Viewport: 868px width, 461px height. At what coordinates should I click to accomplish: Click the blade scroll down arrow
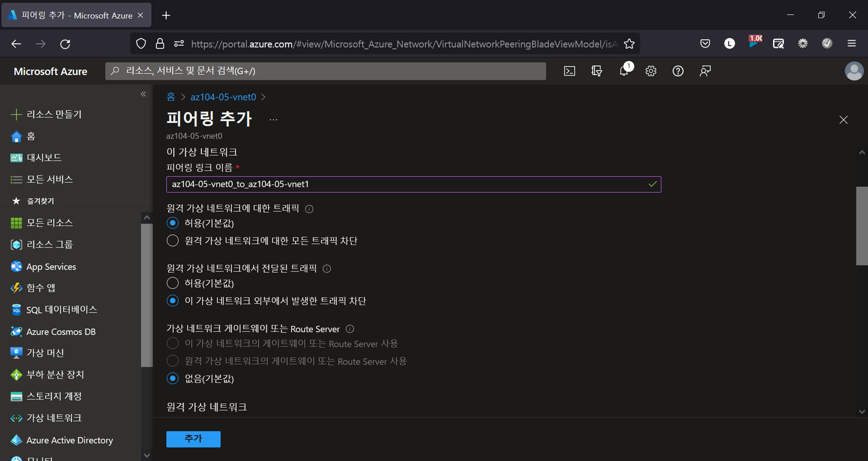click(x=862, y=412)
